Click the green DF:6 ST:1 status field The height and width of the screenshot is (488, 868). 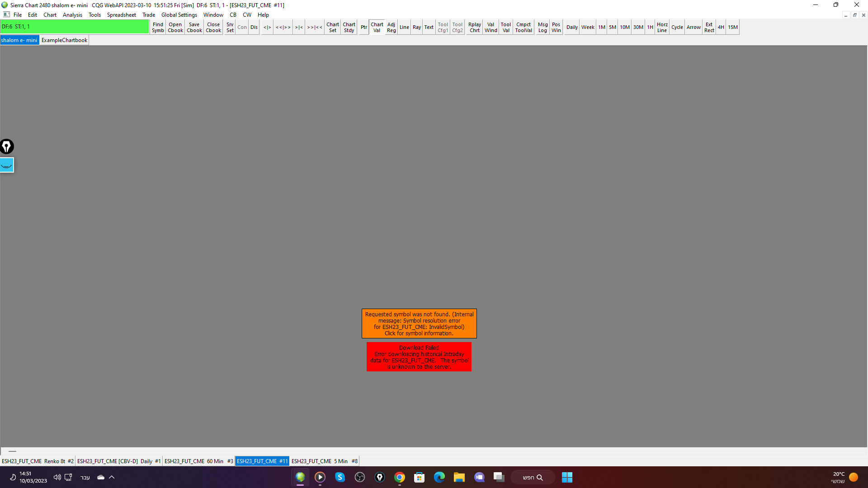(75, 27)
